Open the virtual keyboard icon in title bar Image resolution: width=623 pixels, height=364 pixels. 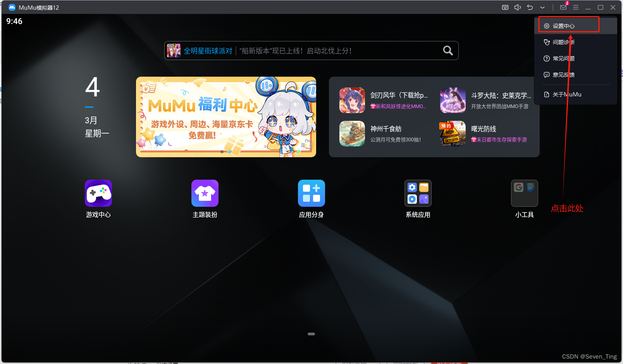[x=505, y=7]
